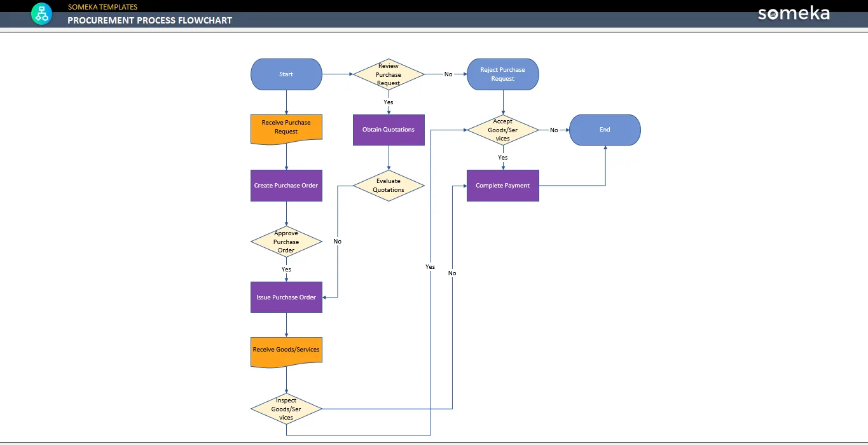This screenshot has width=868, height=445.
Task: Select the Accept Goods/Services decision diamond
Action: click(503, 130)
